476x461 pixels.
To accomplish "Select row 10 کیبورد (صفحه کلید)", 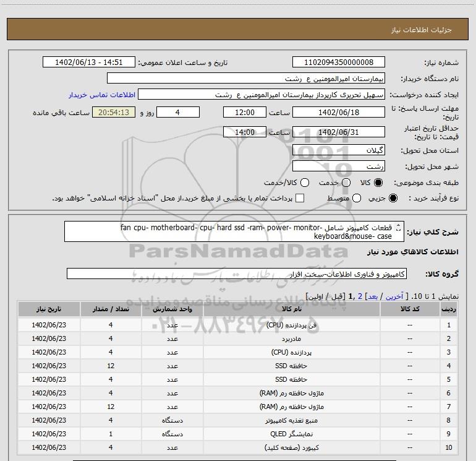I will (237, 447).
